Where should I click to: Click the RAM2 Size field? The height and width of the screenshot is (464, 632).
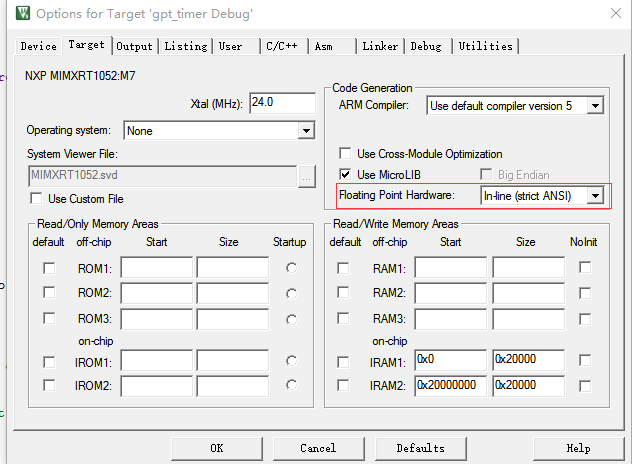point(528,293)
